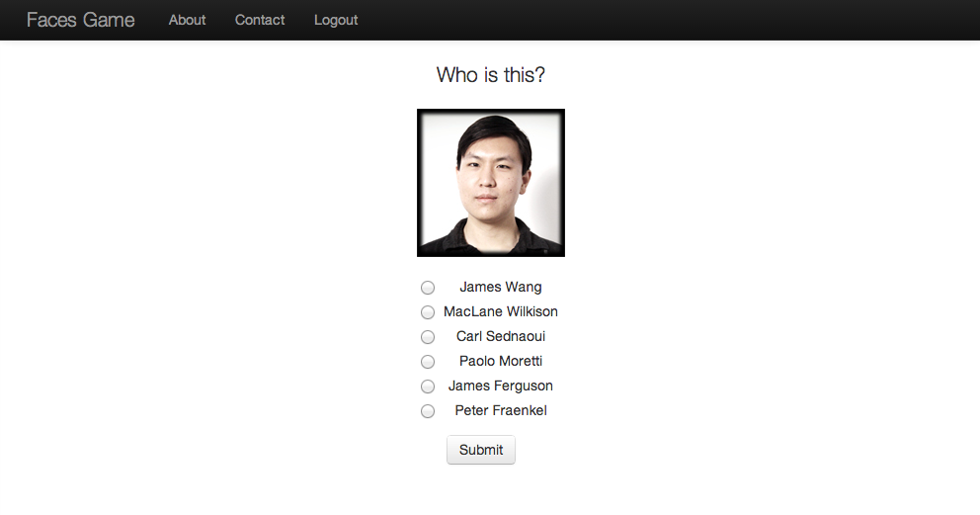Click the portrait photo of the person

tap(491, 183)
